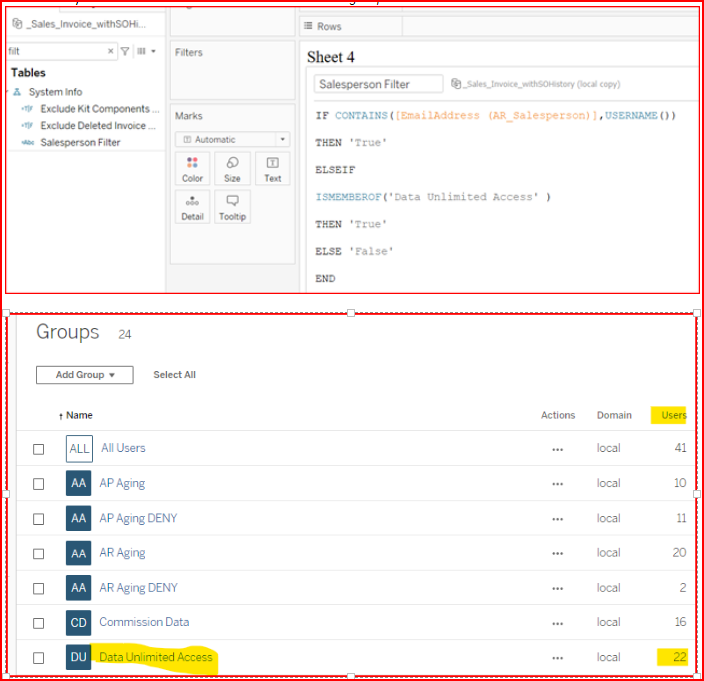This screenshot has height=681, width=704.
Task: Open the Tooltip marks card
Action: (x=232, y=206)
